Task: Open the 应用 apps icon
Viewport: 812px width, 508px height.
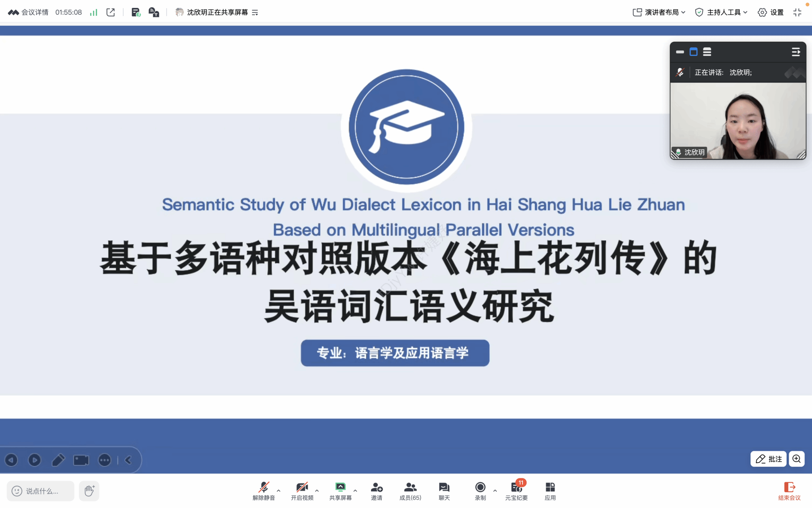Action: coord(550,491)
